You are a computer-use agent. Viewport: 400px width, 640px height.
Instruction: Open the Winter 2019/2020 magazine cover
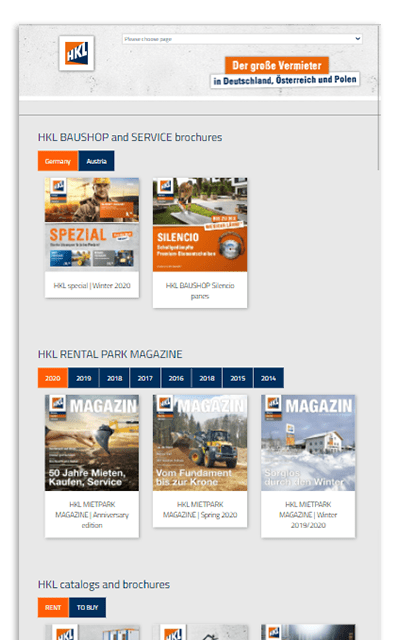(x=308, y=442)
